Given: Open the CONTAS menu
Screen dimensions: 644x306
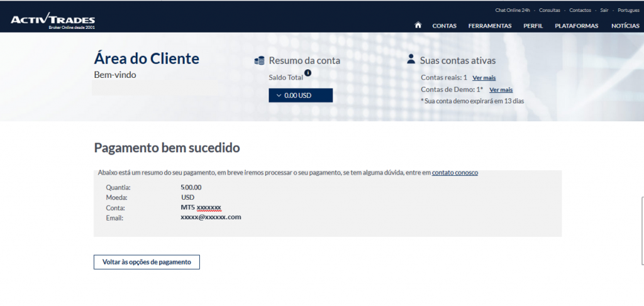Looking at the screenshot, I should 445,26.
